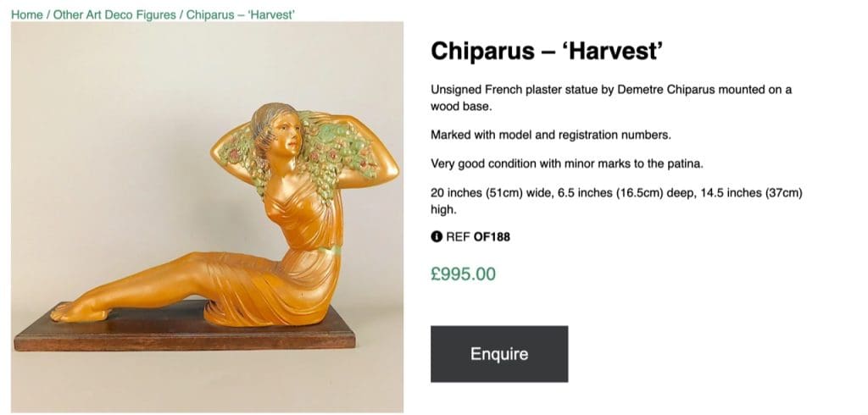Click the wooden base in the photo
This screenshot has width=868, height=415.
pyautogui.click(x=184, y=333)
